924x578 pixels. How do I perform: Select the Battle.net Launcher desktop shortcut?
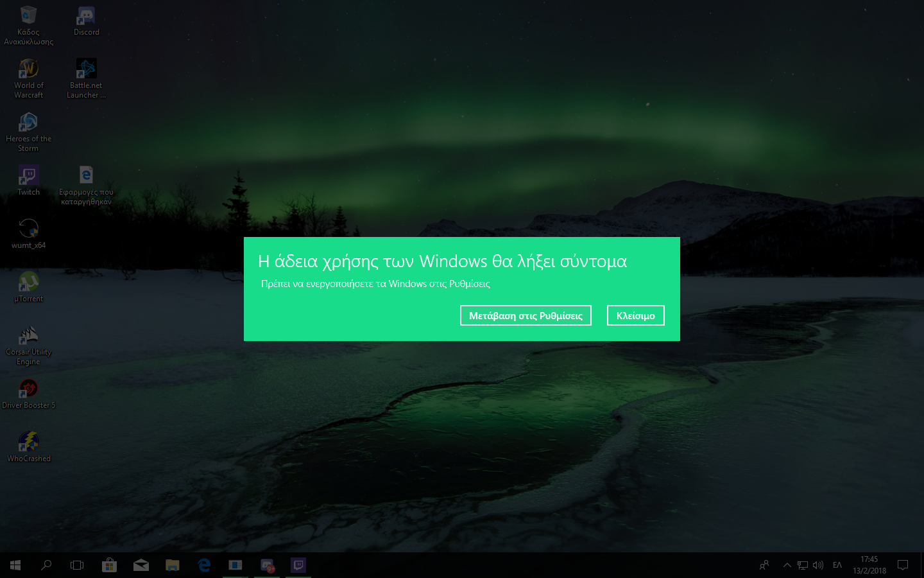coord(87,79)
